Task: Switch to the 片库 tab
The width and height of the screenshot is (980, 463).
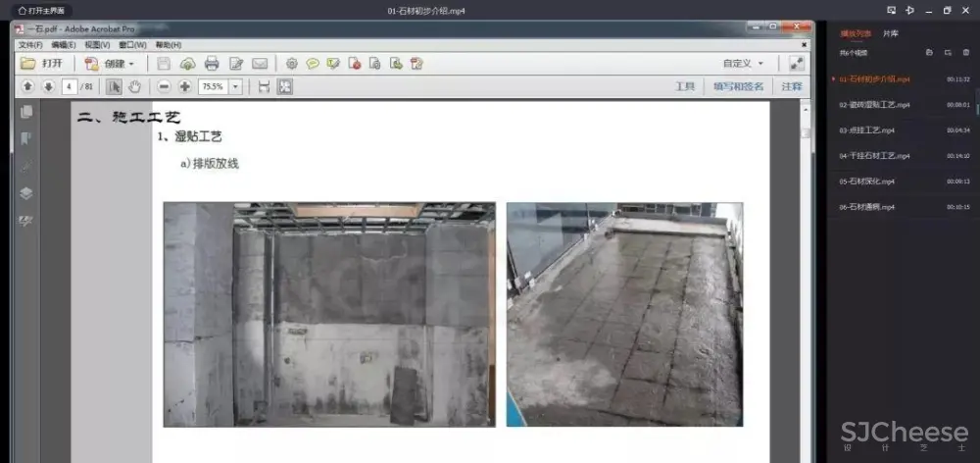Action: pos(890,33)
